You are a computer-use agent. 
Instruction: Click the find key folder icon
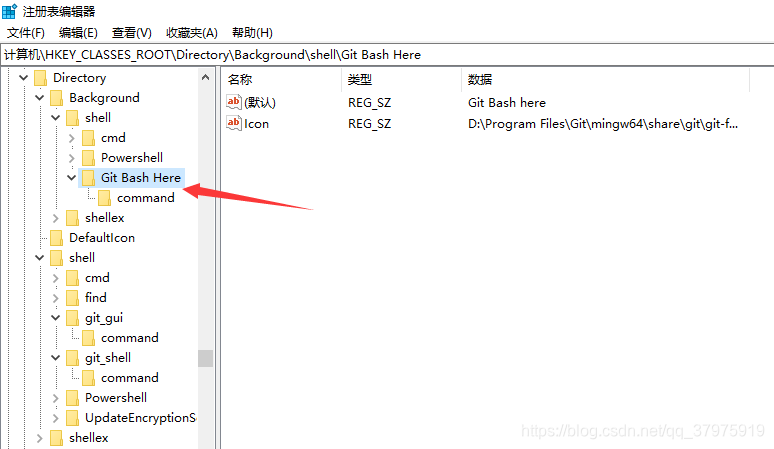pos(73,298)
